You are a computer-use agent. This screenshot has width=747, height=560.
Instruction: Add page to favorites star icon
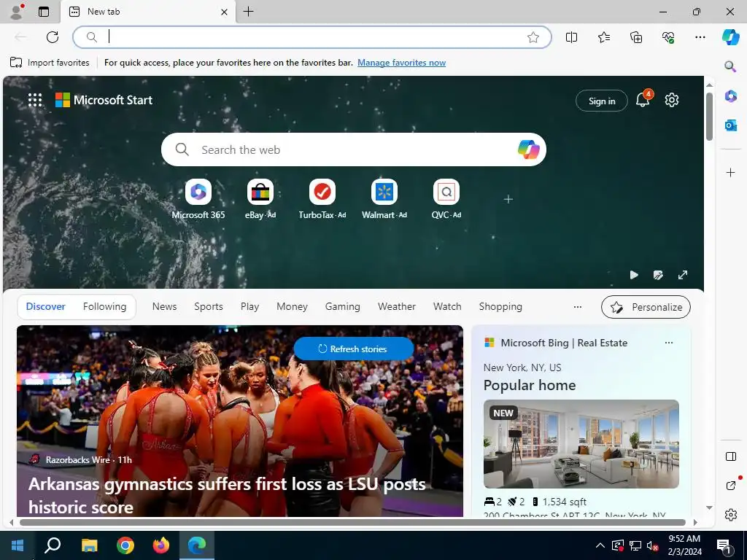533,37
